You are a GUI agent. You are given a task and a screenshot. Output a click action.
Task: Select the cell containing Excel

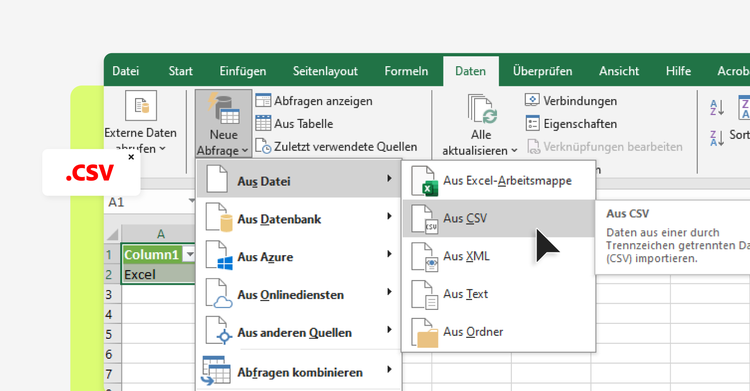tap(158, 274)
